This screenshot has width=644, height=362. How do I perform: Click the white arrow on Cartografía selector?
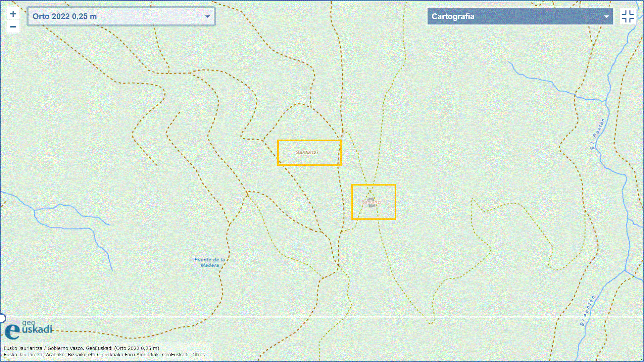click(606, 16)
